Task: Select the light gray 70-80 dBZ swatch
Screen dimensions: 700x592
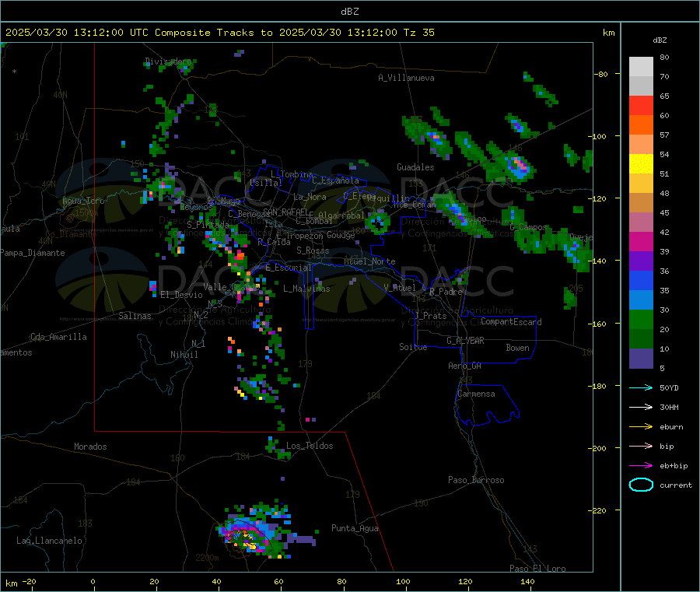Action: coord(641,67)
